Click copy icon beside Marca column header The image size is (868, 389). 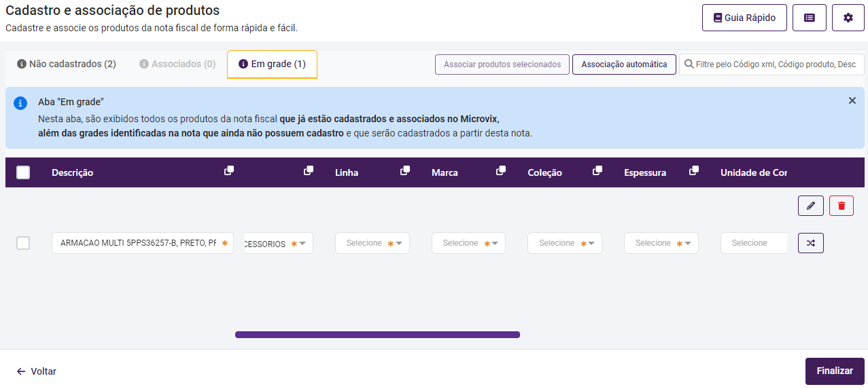coord(501,171)
